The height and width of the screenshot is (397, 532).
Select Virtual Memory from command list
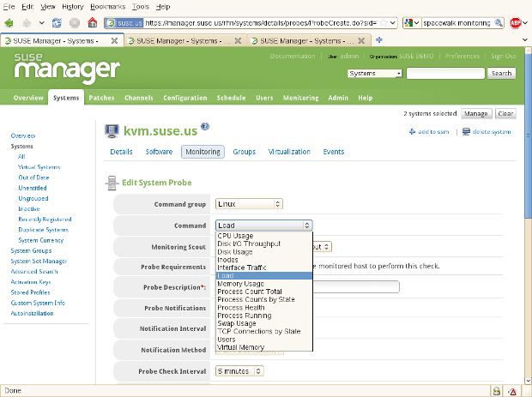tap(264, 347)
